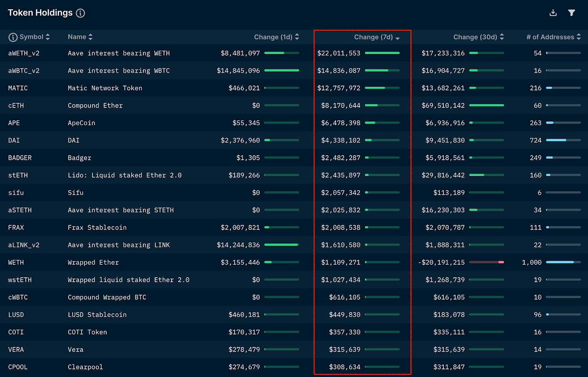Click the 1d value $14,244,836
This screenshot has width=588, height=377.
pyautogui.click(x=238, y=245)
